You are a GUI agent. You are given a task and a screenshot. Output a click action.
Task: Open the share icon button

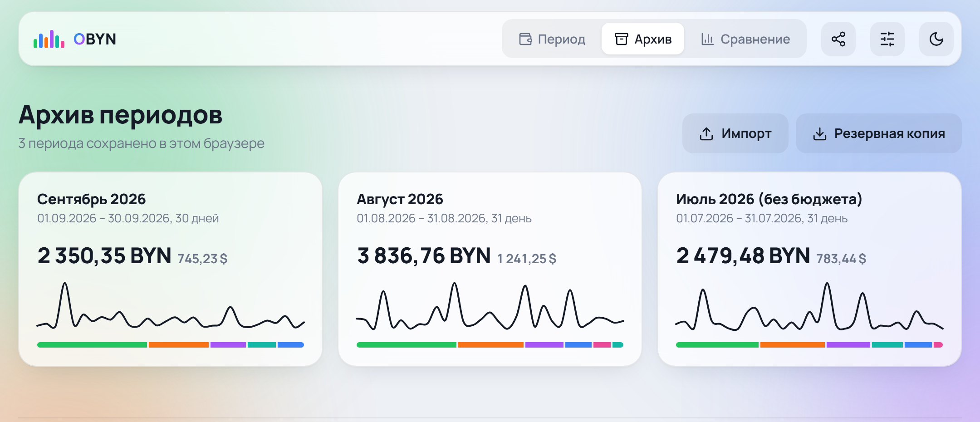838,39
